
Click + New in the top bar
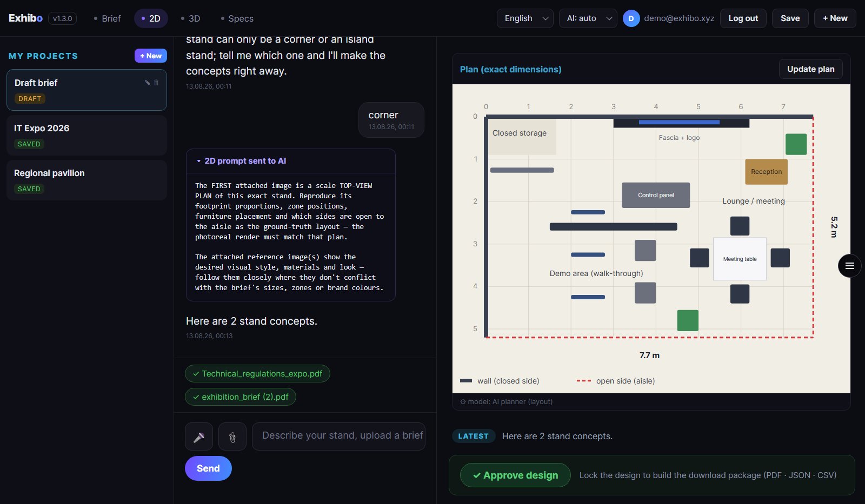click(x=835, y=18)
